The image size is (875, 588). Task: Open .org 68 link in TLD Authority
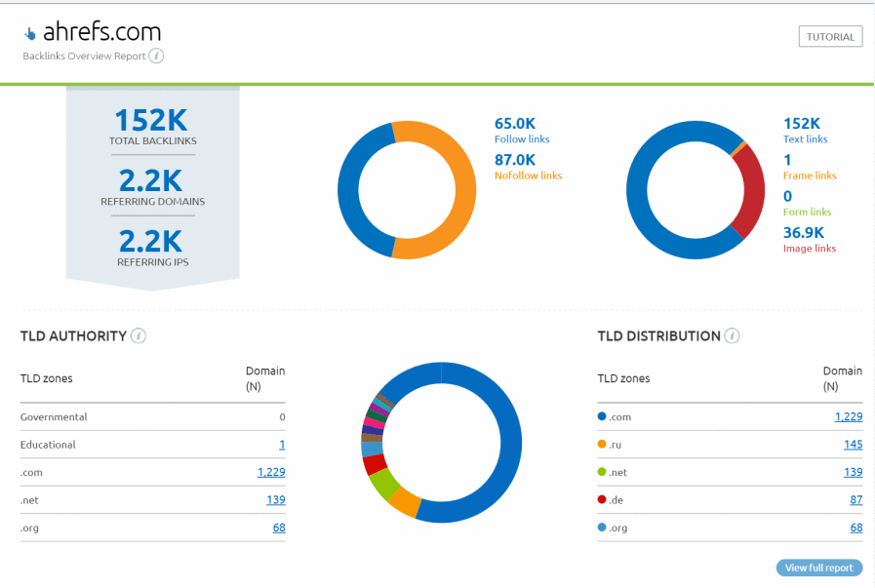click(x=279, y=528)
